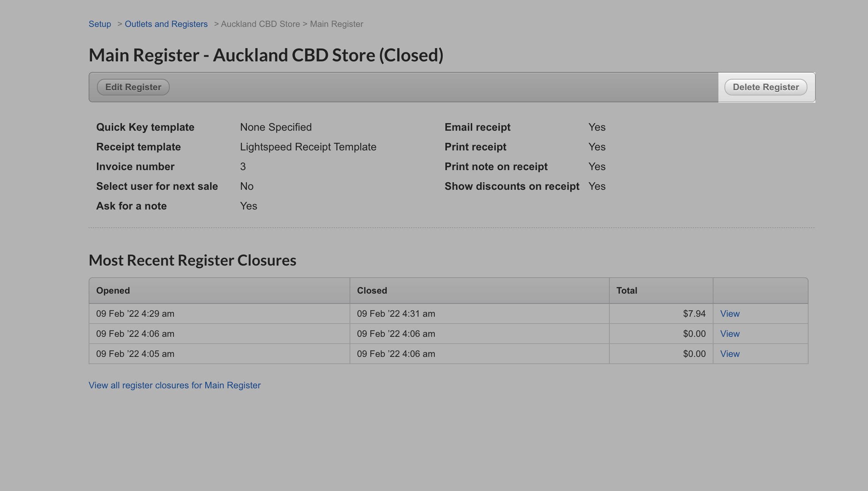Click the Total column header
Image resolution: width=868 pixels, height=491 pixels.
pyautogui.click(x=626, y=291)
